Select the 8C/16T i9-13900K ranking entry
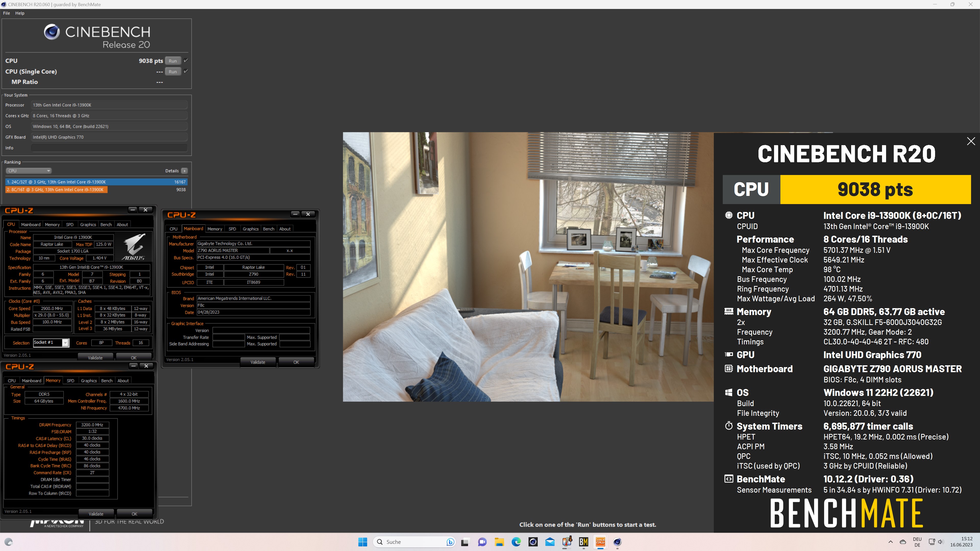This screenshot has height=551, width=980. [96, 189]
